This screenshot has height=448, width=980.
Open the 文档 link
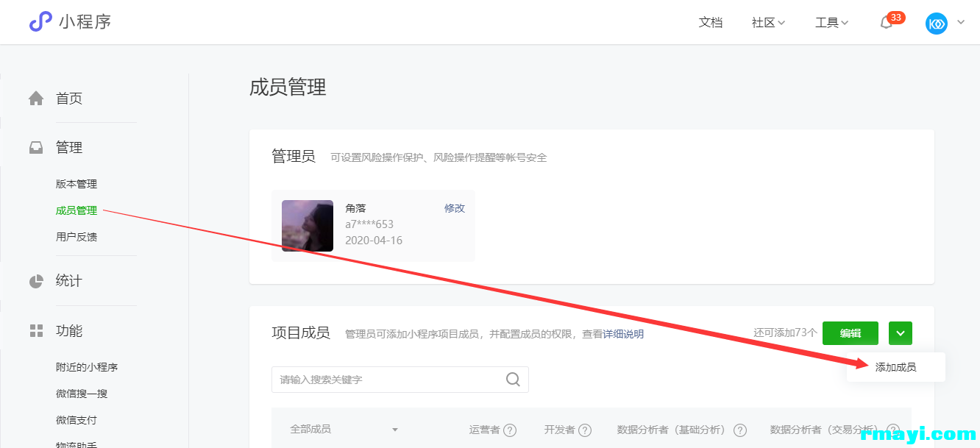(x=711, y=23)
